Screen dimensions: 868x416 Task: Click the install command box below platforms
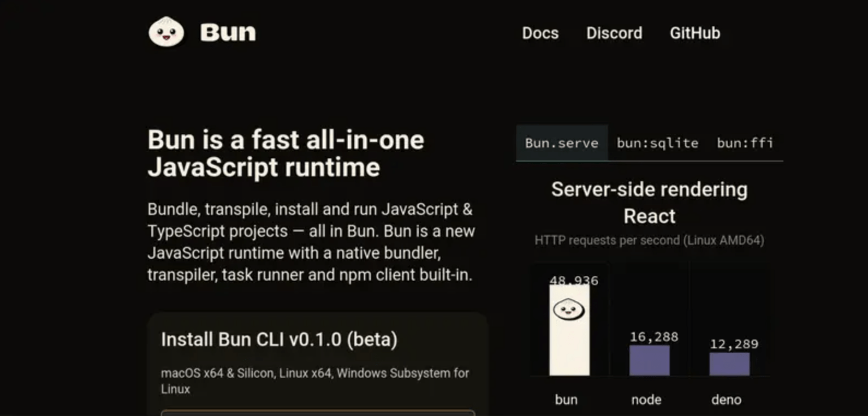pos(318,413)
